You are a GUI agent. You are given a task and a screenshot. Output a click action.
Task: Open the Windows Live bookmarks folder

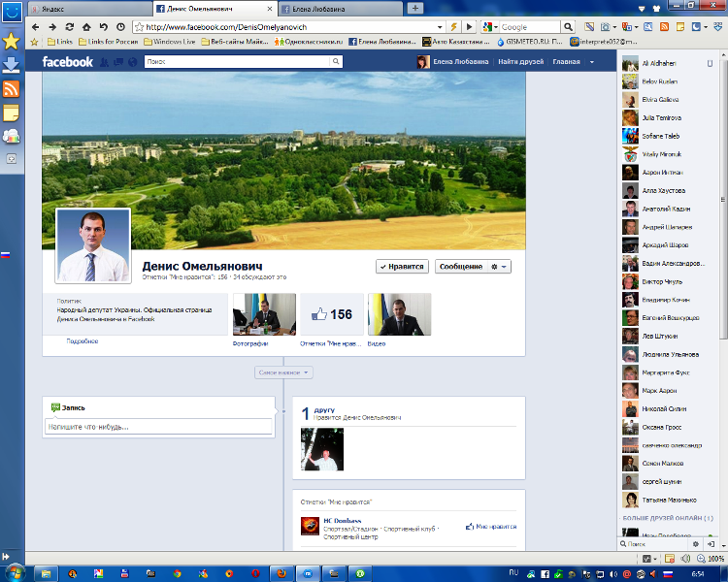click(x=170, y=42)
